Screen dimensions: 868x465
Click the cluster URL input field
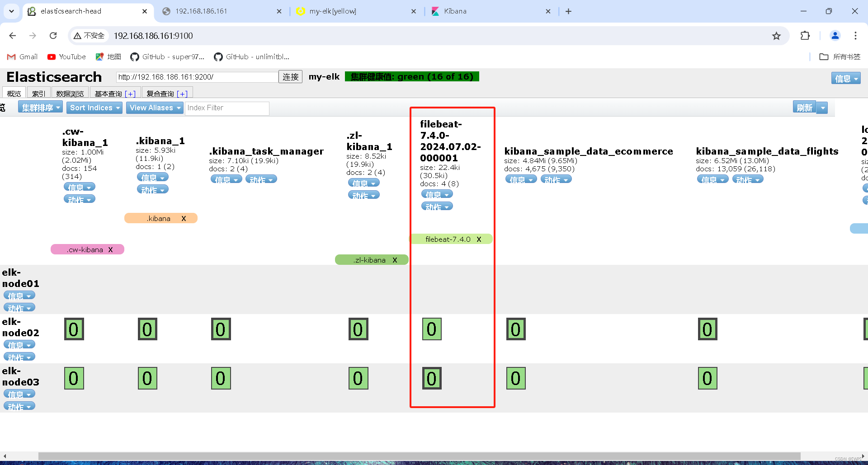197,77
